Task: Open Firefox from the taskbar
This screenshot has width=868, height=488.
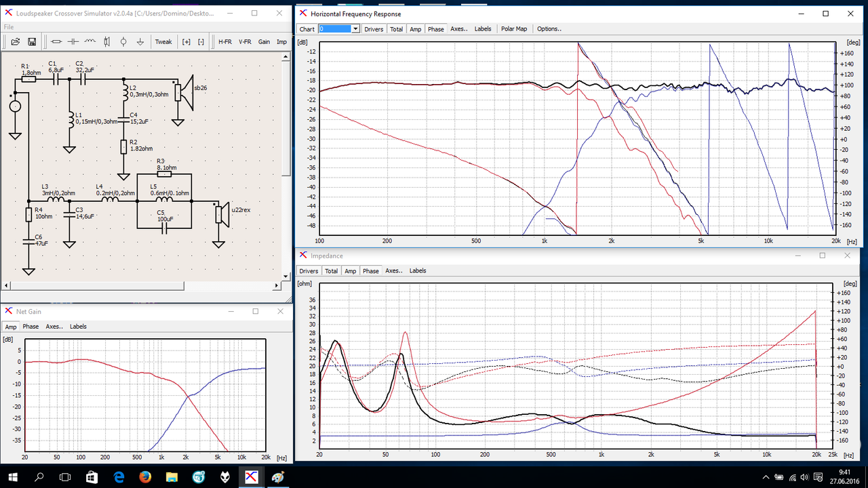Action: [145, 476]
